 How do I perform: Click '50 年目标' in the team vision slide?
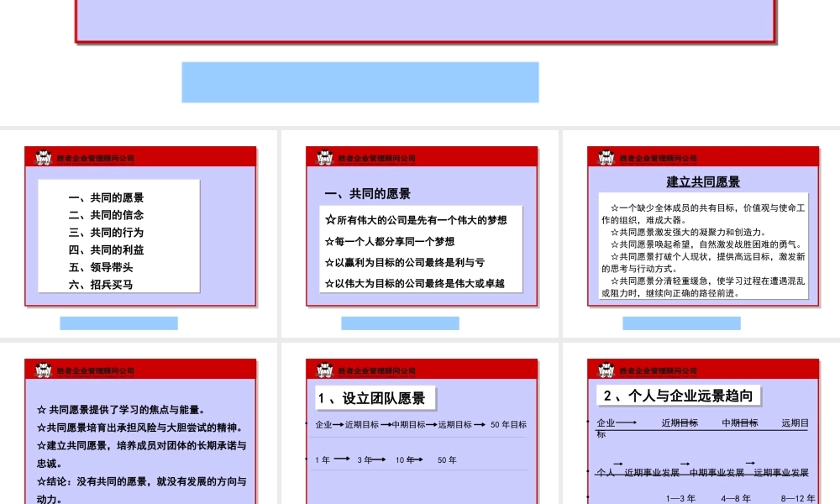508,425
